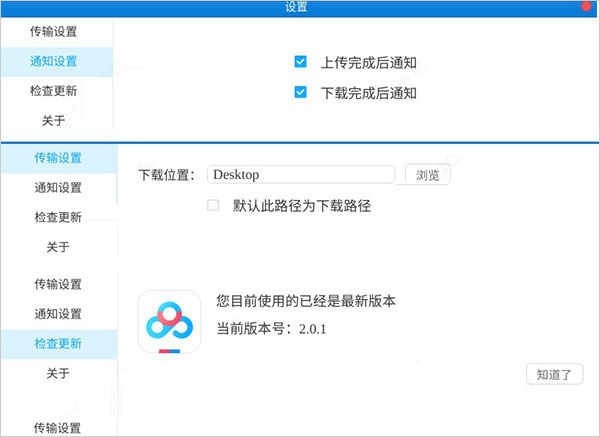
Task: Open 通知设置 tab in the download location panel
Action: coord(58,188)
